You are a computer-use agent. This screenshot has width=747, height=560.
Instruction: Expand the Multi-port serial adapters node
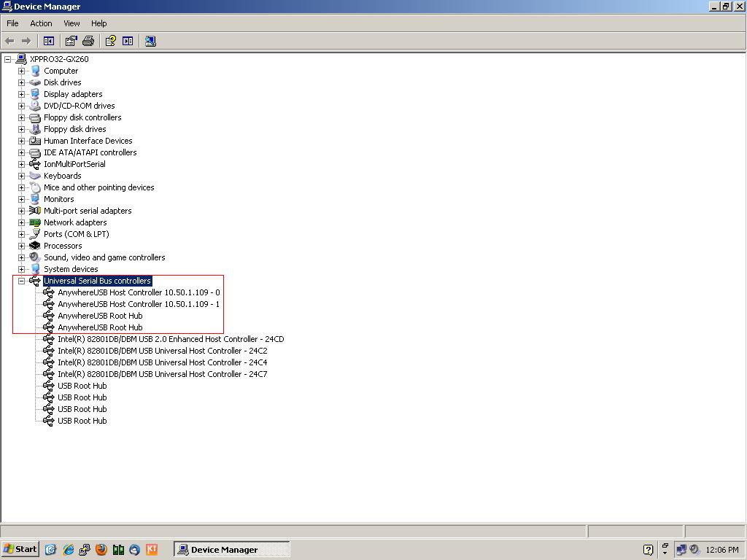click(21, 211)
